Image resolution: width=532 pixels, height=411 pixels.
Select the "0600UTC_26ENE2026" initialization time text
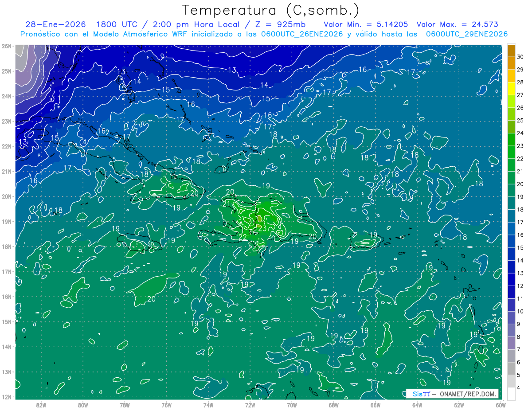pos(303,34)
